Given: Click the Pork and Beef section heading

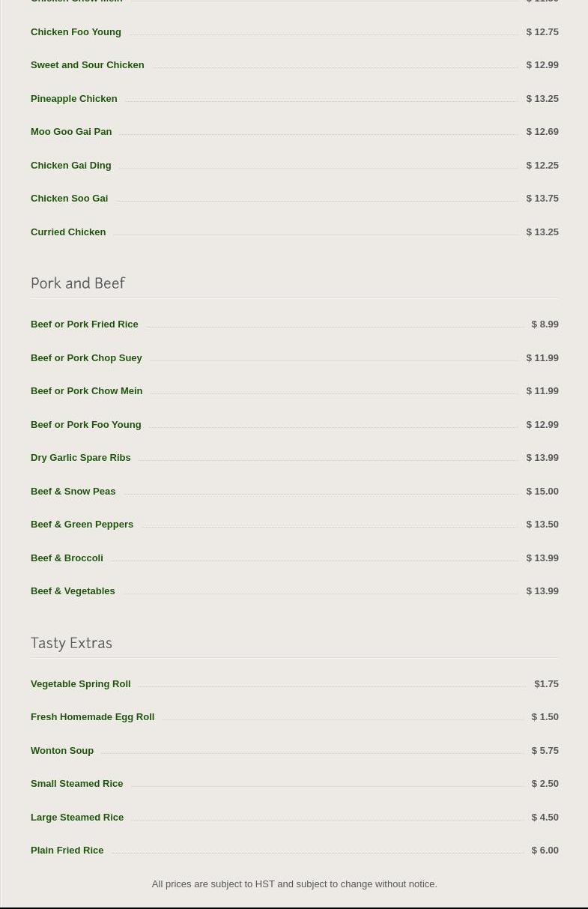Looking at the screenshot, I should click(x=78, y=283).
